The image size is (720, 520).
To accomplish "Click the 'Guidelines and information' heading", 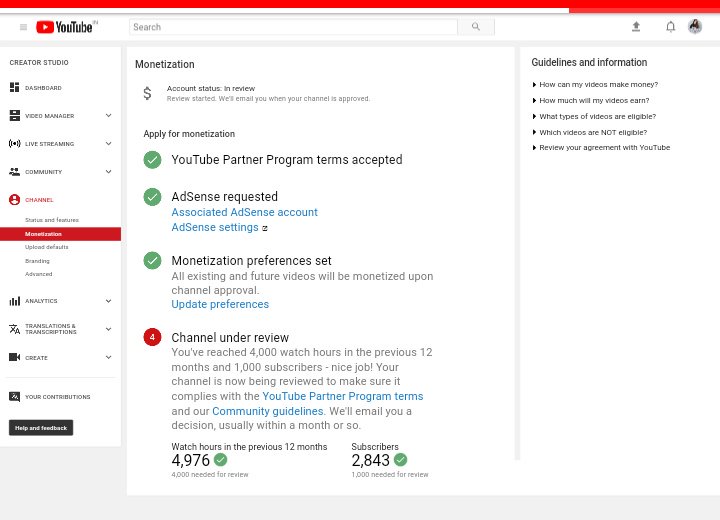I will [x=589, y=62].
